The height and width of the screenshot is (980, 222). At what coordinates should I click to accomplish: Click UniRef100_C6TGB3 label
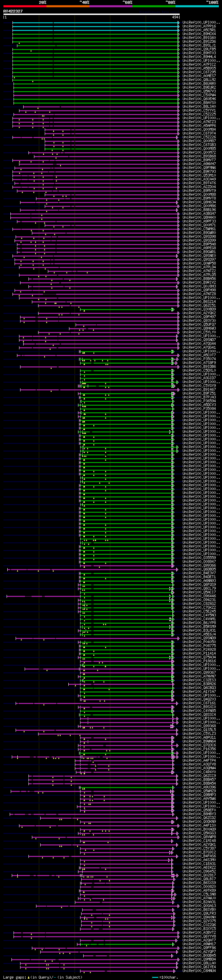tap(199, 145)
